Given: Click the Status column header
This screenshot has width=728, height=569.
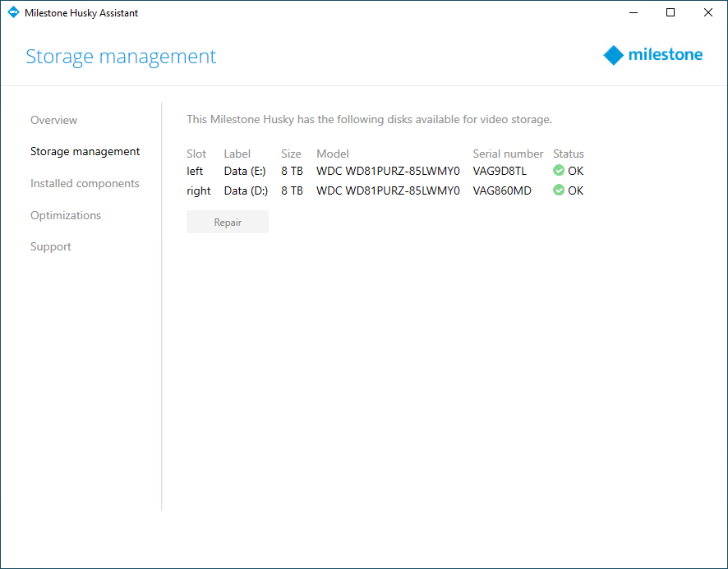Looking at the screenshot, I should tap(569, 154).
